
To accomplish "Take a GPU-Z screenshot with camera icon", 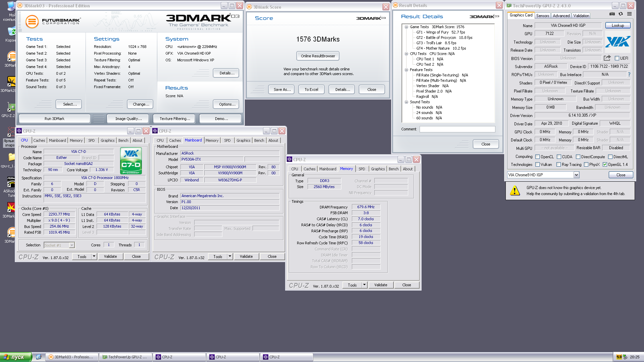I will tap(612, 14).
